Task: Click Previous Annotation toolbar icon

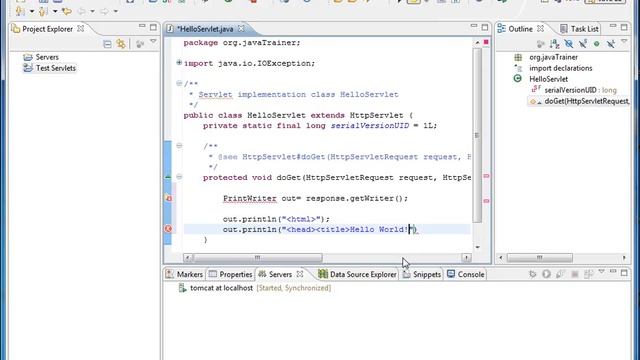Action: pyautogui.click(x=43, y=11)
